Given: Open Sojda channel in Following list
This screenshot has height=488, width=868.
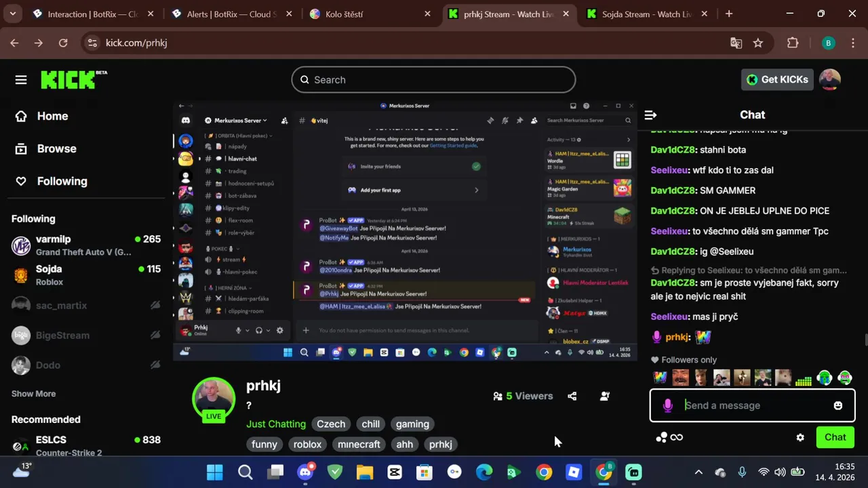Looking at the screenshot, I should (86, 275).
